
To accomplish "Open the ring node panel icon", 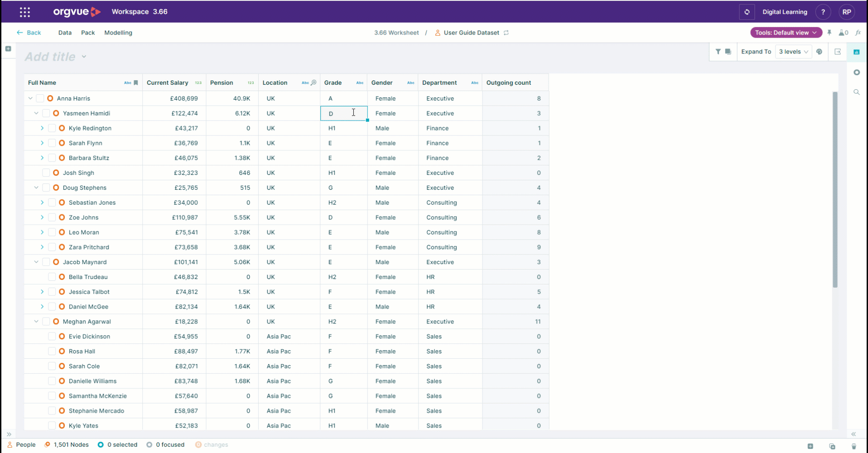I will point(856,72).
